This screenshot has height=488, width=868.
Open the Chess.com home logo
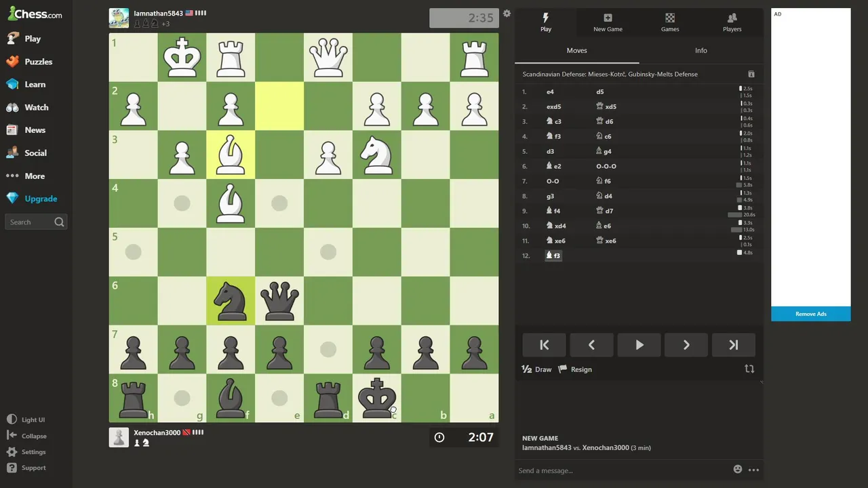(35, 14)
